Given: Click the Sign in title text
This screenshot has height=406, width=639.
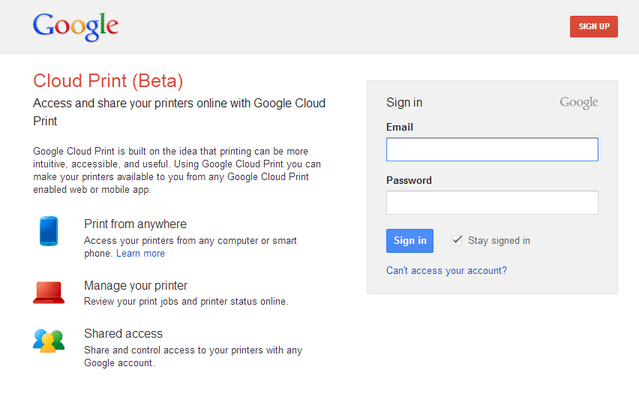Looking at the screenshot, I should tap(404, 102).
